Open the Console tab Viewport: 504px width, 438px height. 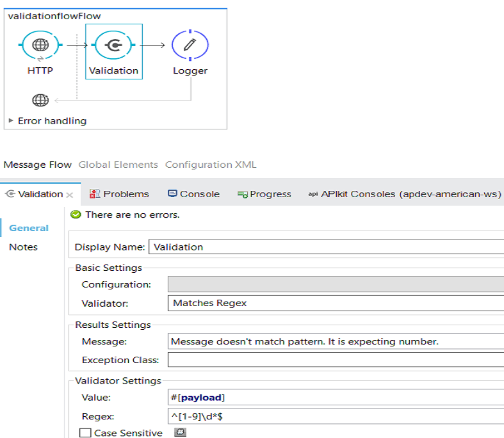(x=193, y=194)
